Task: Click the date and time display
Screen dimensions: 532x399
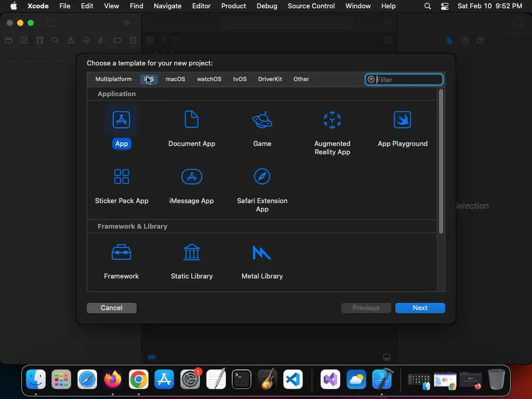Action: point(489,6)
